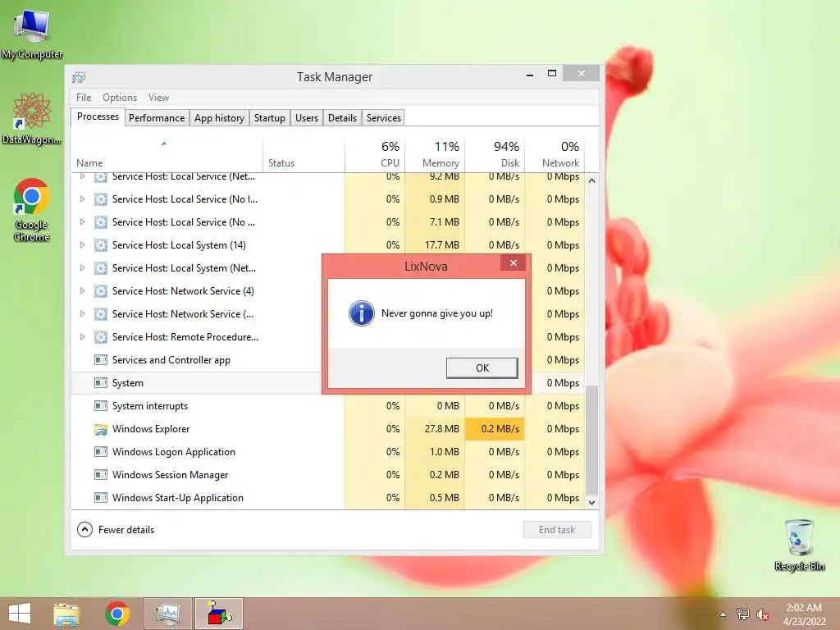Expand Service Host: Network Service (4)
Viewport: 840px width, 630px height.
pos(82,291)
